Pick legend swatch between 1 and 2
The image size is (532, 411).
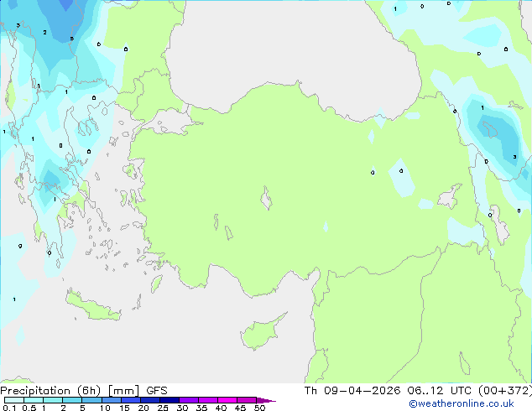click(x=53, y=400)
